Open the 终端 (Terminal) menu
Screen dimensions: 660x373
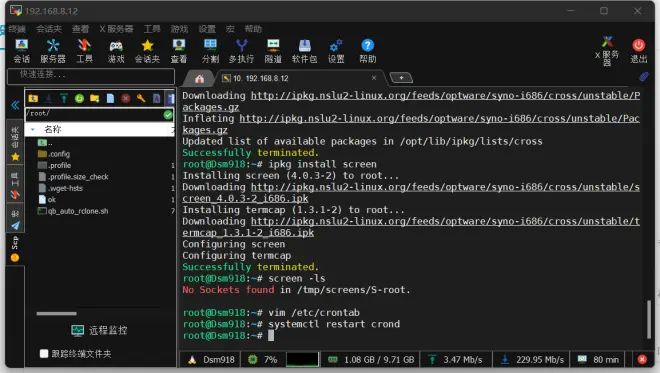point(17,29)
